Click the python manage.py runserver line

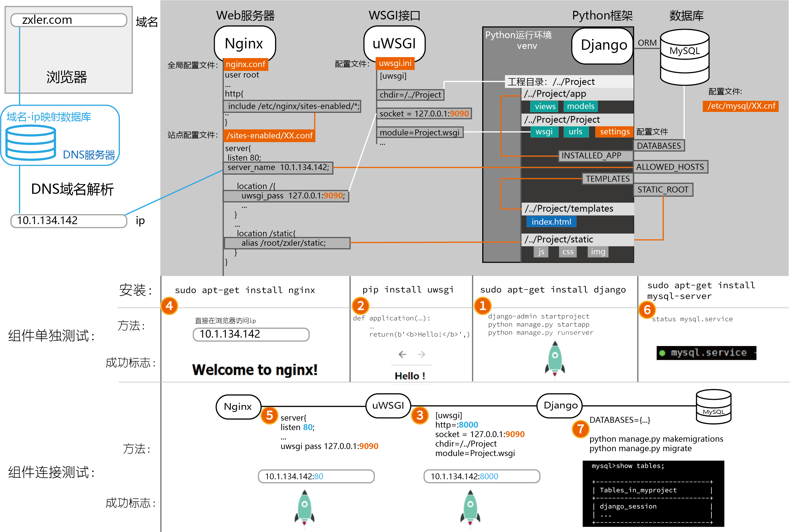(x=541, y=333)
